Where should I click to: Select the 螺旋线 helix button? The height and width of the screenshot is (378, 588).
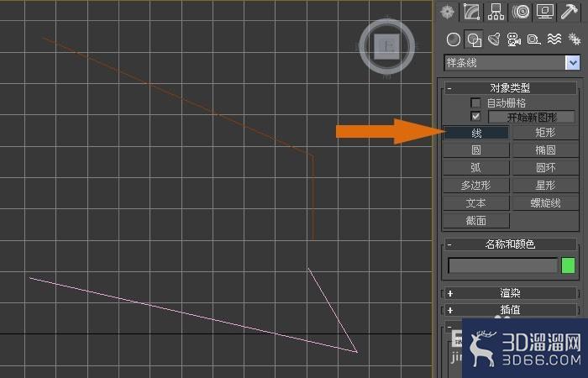pyautogui.click(x=546, y=203)
